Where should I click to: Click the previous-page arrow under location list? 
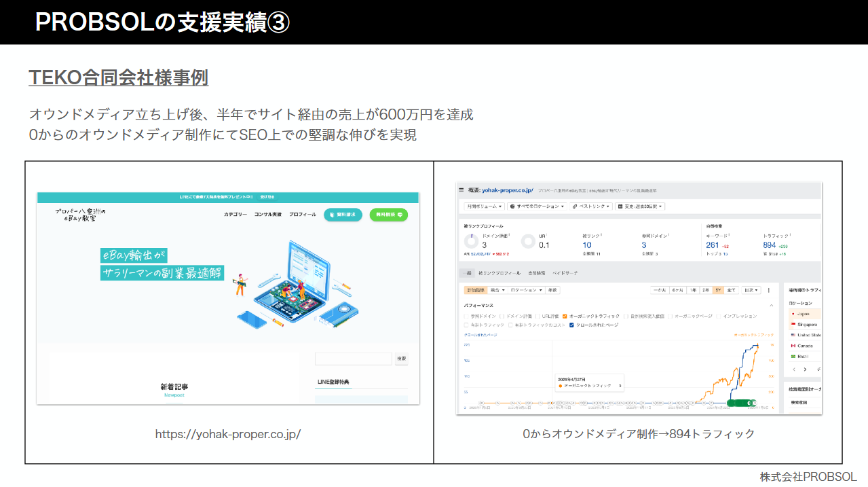pyautogui.click(x=793, y=369)
